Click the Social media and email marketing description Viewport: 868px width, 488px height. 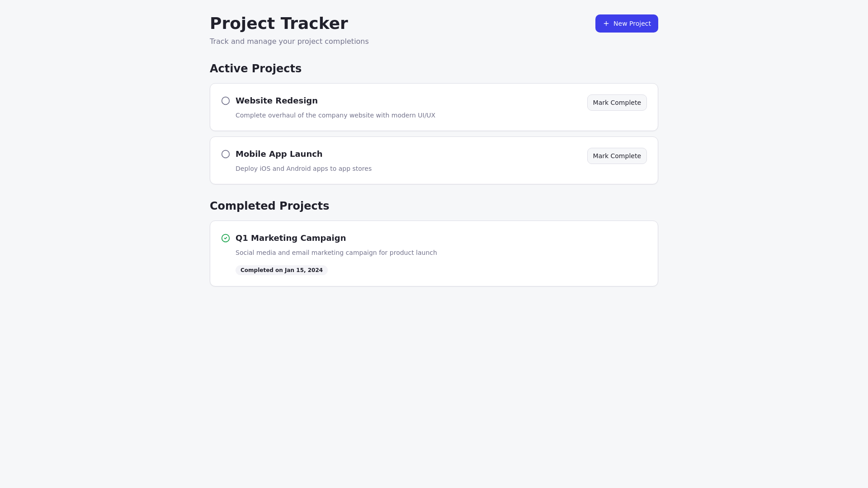pos(336,253)
